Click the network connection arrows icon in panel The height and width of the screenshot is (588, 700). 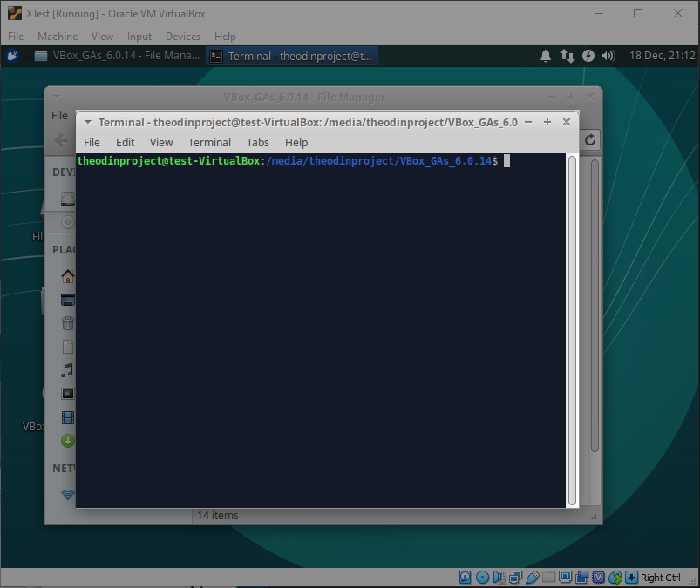coord(567,56)
